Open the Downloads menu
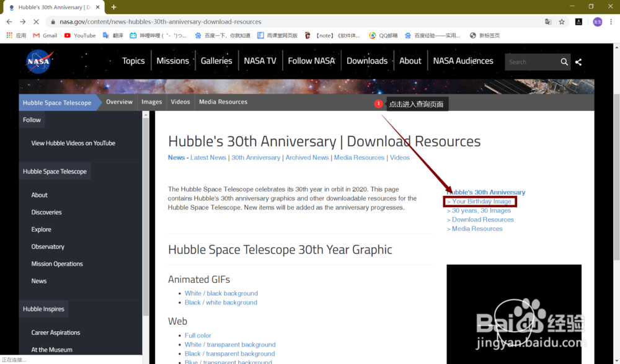The width and height of the screenshot is (620, 364). coord(367,61)
